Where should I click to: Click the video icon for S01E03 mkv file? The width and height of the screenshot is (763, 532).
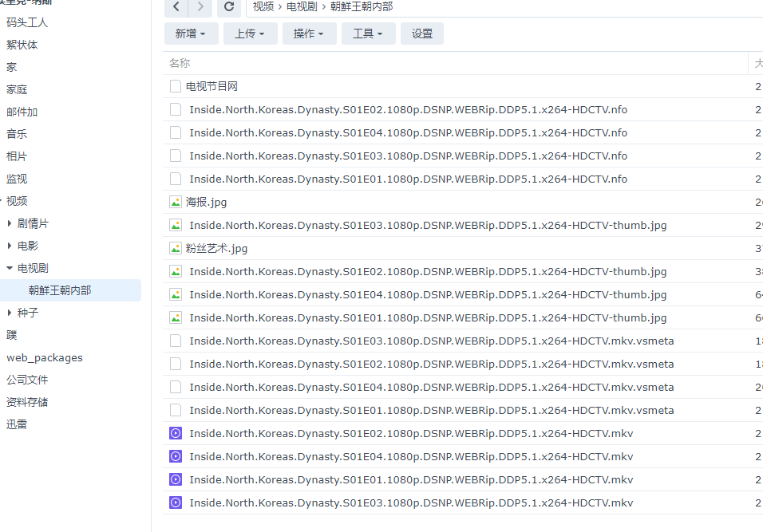[x=175, y=502]
